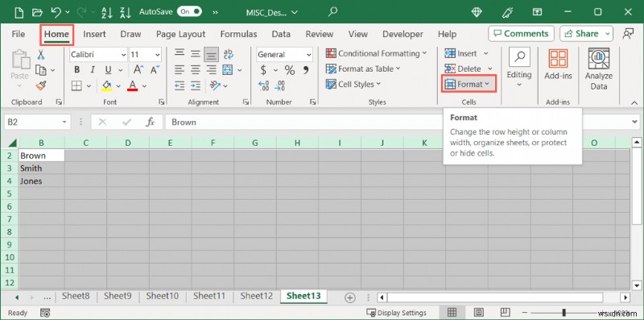The height and width of the screenshot is (320, 644).
Task: Center text horizontally
Action: coord(195,70)
